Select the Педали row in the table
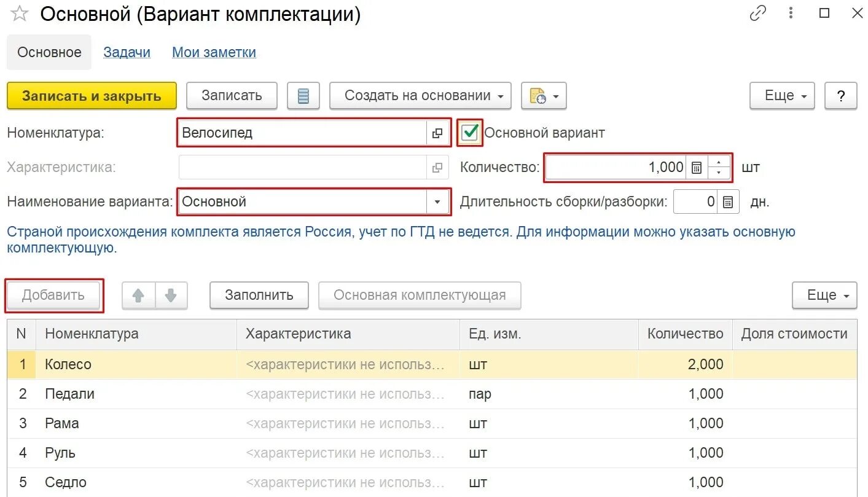Screen dimensions: 868x497 70,394
